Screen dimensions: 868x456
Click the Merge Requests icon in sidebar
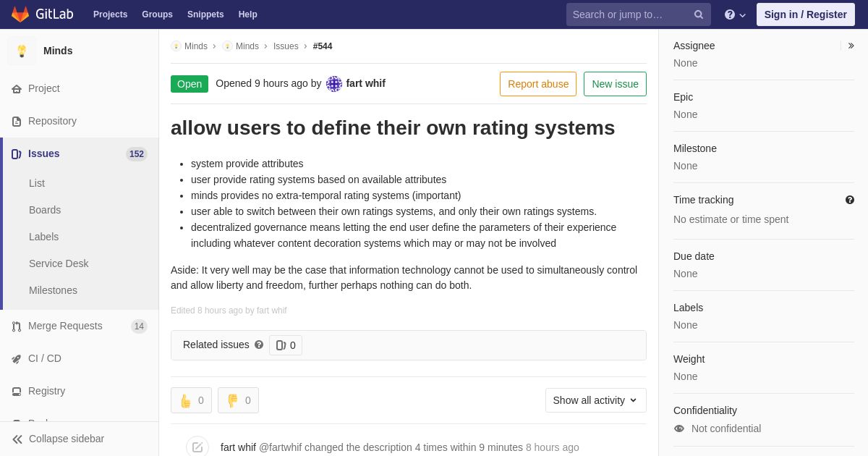click(17, 326)
